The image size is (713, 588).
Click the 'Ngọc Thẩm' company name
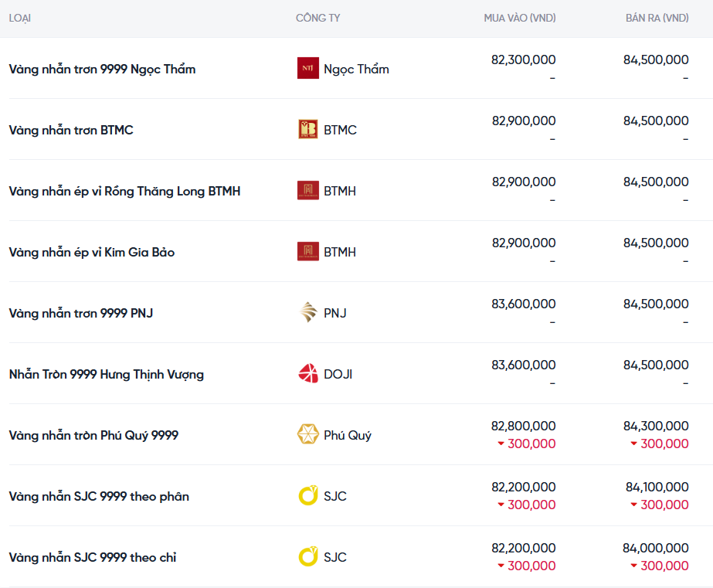tap(357, 69)
